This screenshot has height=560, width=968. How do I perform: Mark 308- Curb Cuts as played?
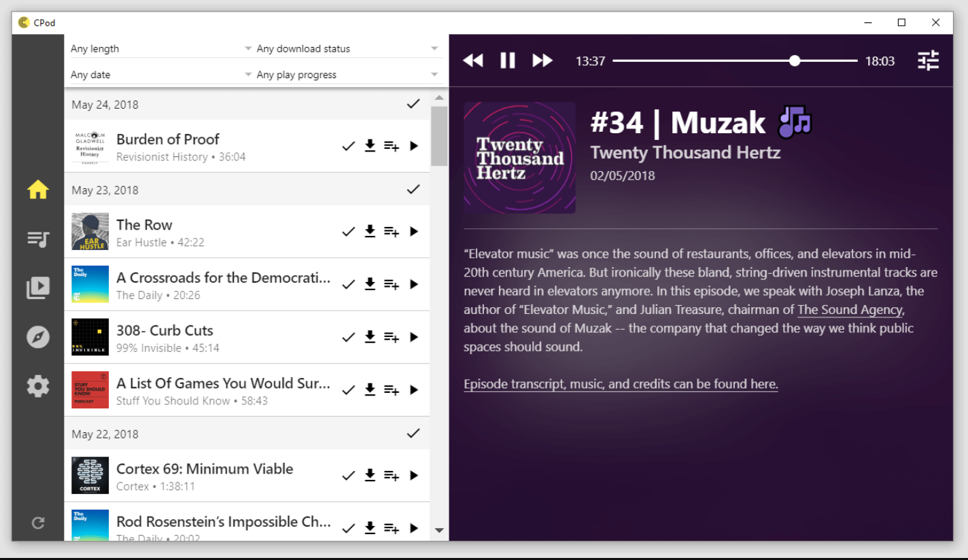coord(349,337)
